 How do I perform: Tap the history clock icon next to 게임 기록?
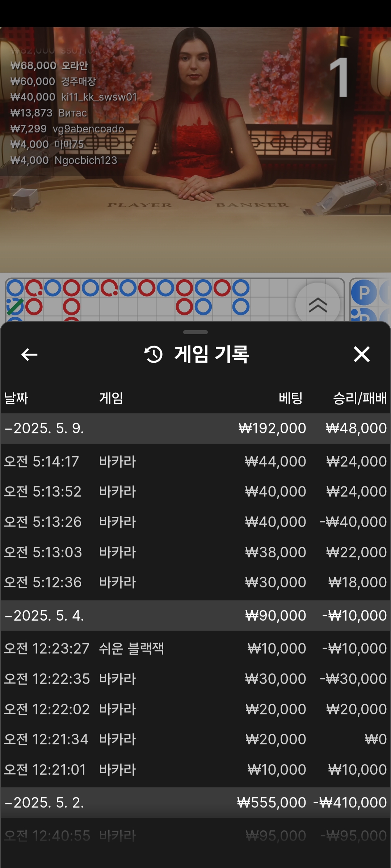(x=154, y=354)
